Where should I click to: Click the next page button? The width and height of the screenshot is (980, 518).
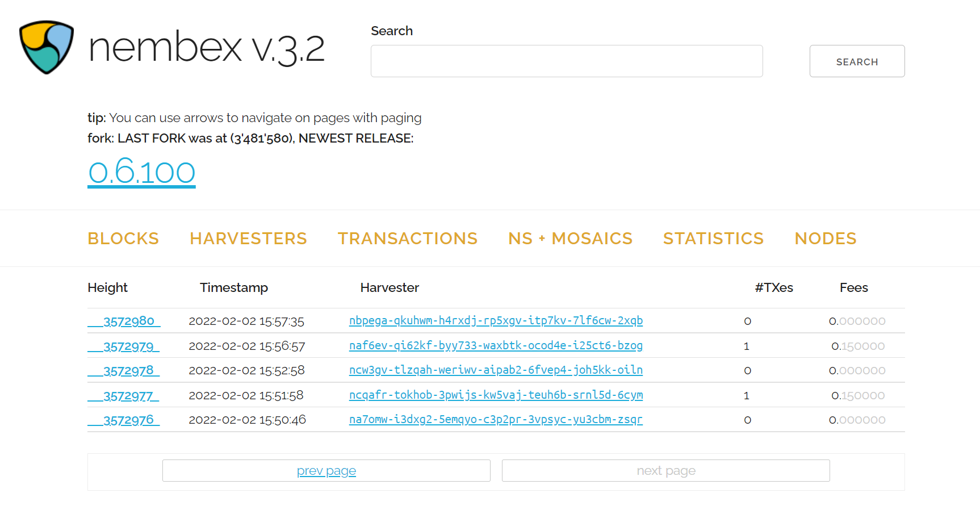tap(665, 471)
